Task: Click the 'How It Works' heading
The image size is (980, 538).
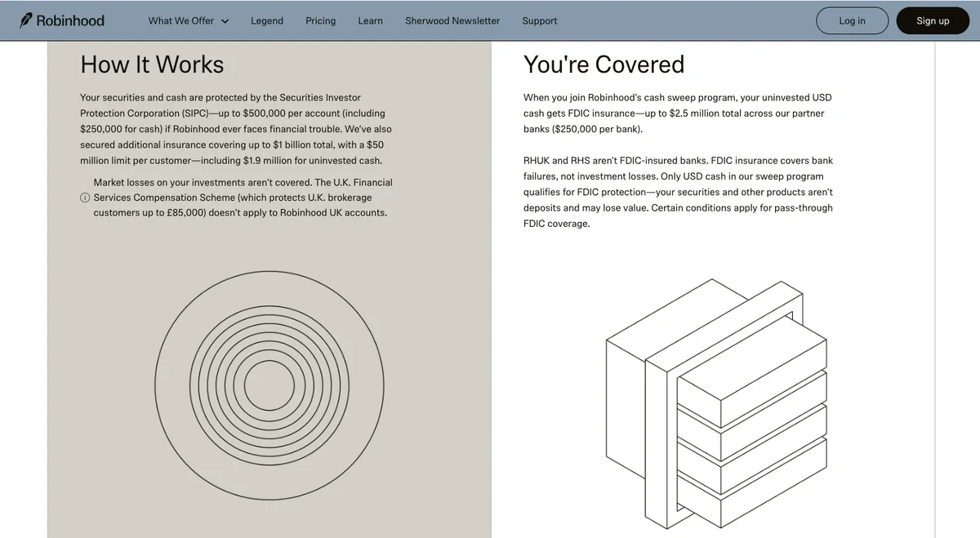Action: (x=152, y=64)
